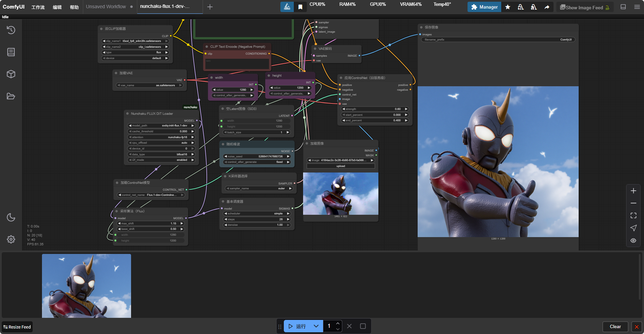Select the nunchaku-flux.1-dev workflow tab

[x=165, y=7]
